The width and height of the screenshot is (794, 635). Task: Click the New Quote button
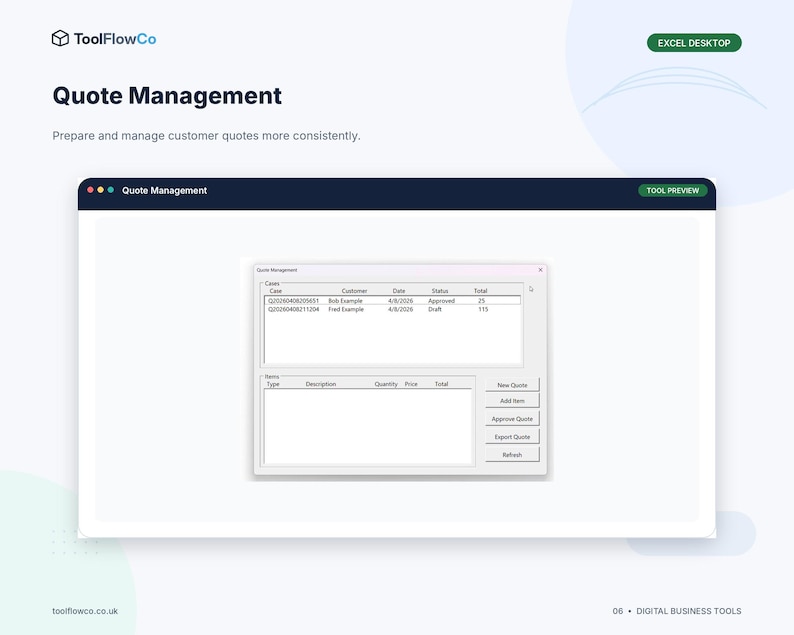[512, 385]
